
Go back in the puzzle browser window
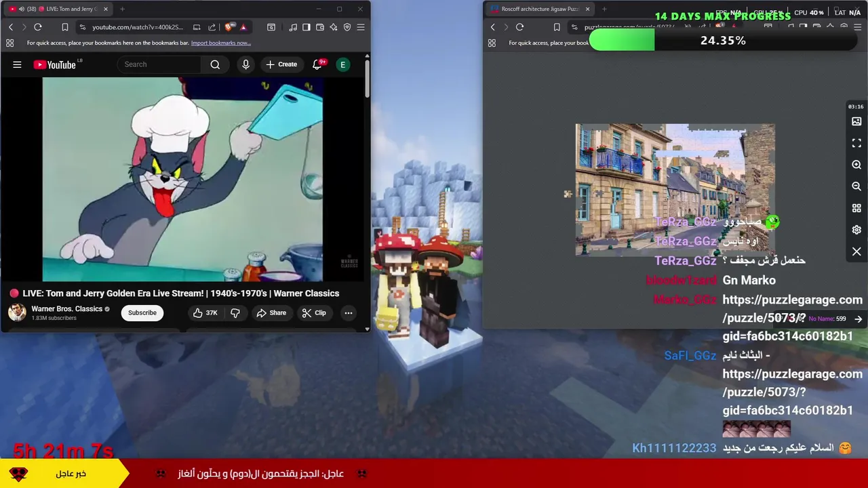[x=493, y=27]
